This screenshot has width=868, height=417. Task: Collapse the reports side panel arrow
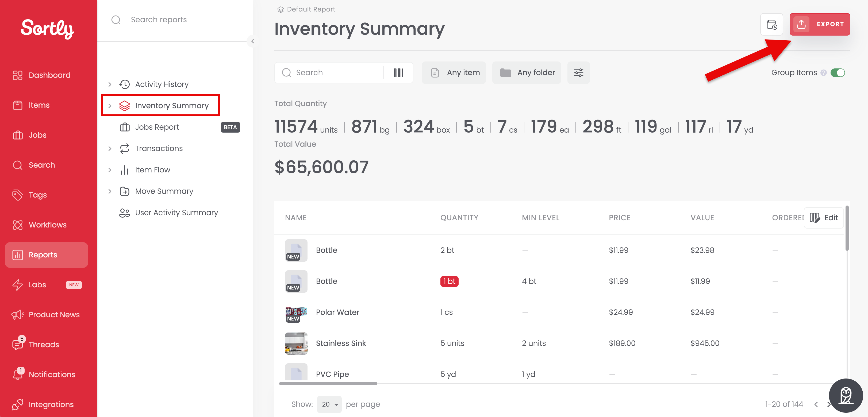coord(252,41)
